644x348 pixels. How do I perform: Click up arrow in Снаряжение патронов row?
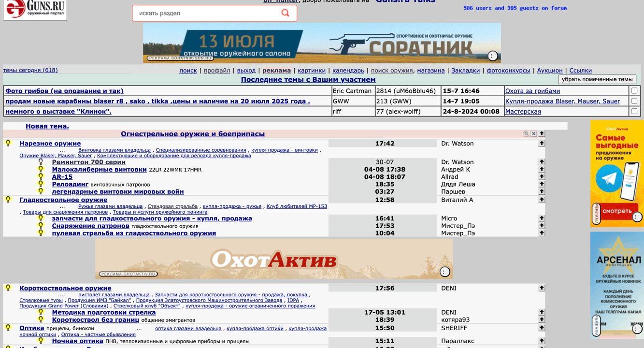tap(542, 226)
